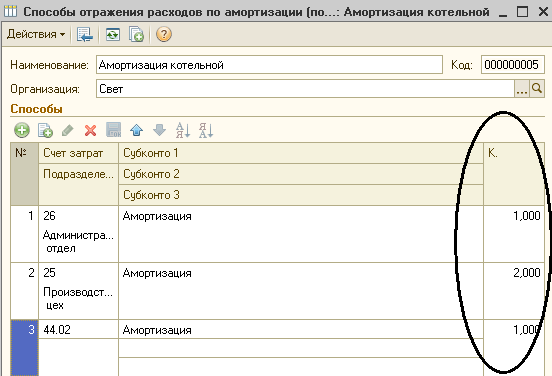Screen dimensions: 552x376
Task: Select cost account cell 44.02
Action: click(x=78, y=330)
